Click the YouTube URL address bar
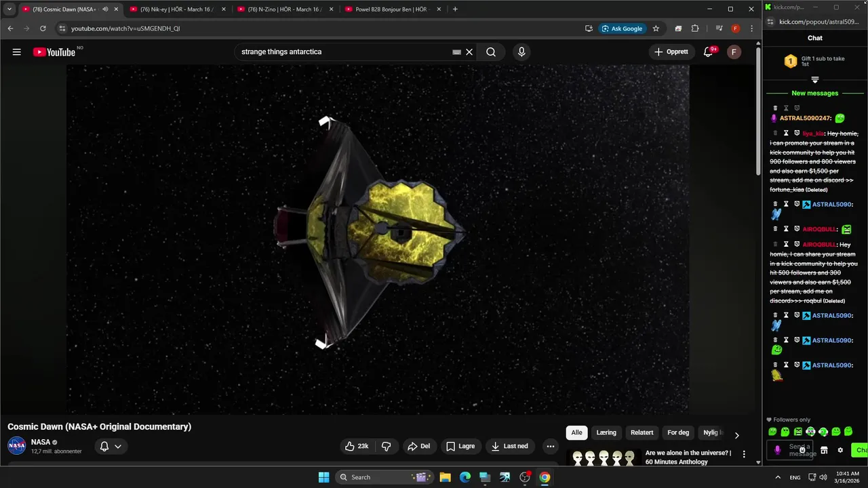The image size is (868, 488). tap(319, 28)
